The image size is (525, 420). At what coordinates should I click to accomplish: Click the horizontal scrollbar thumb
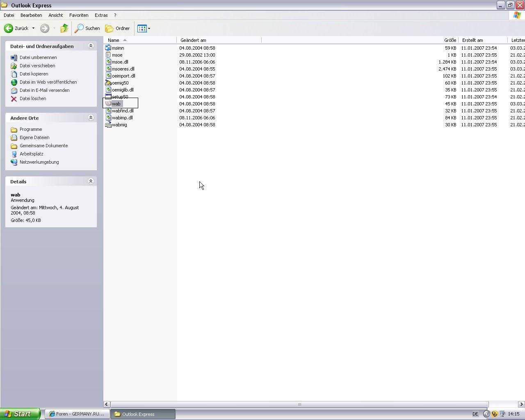coord(299,404)
